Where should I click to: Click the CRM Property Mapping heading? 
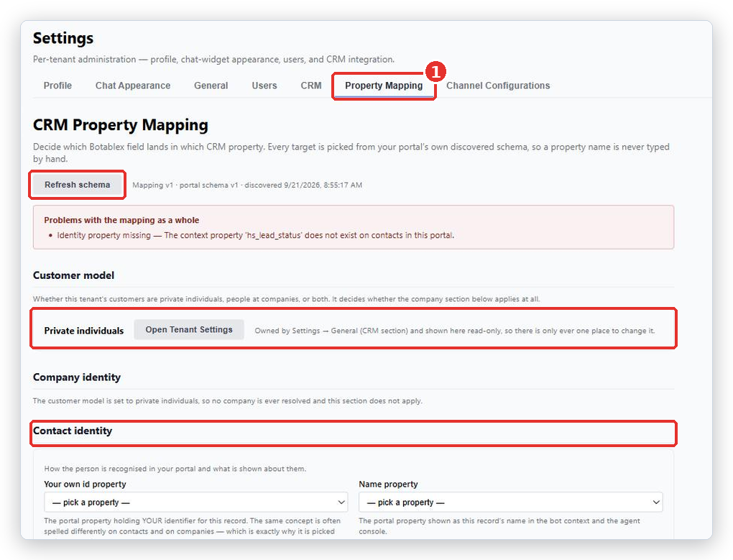tap(121, 125)
